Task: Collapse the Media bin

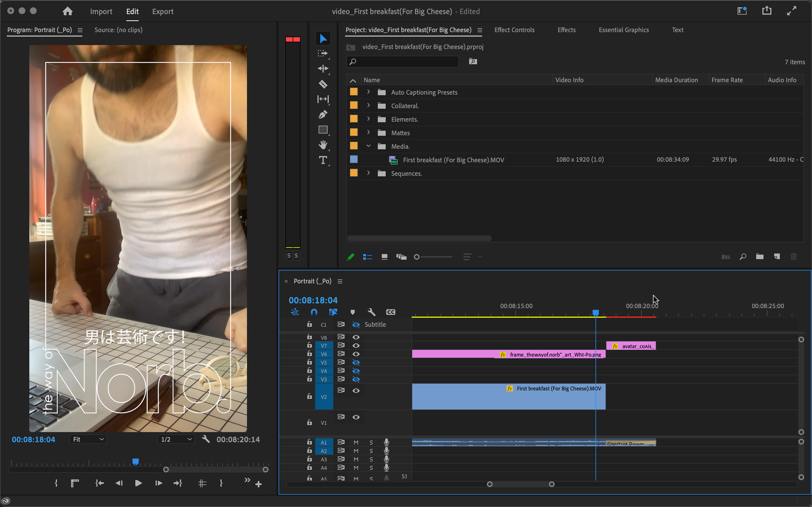Action: click(x=369, y=146)
